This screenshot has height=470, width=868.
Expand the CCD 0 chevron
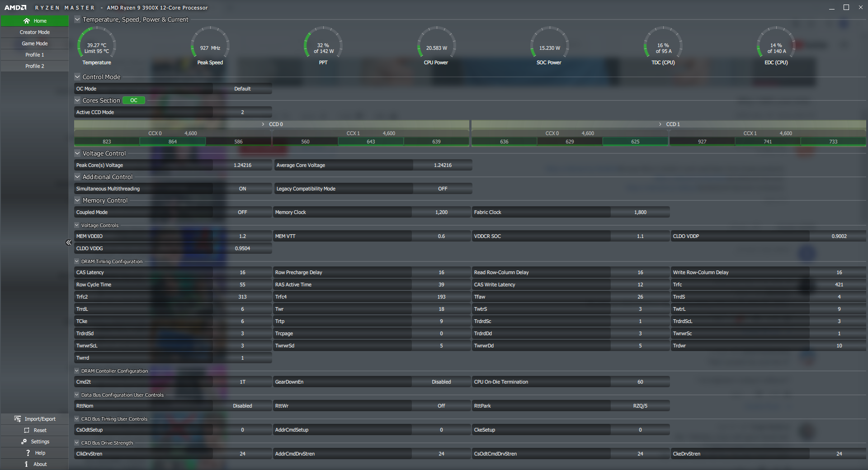tap(263, 124)
